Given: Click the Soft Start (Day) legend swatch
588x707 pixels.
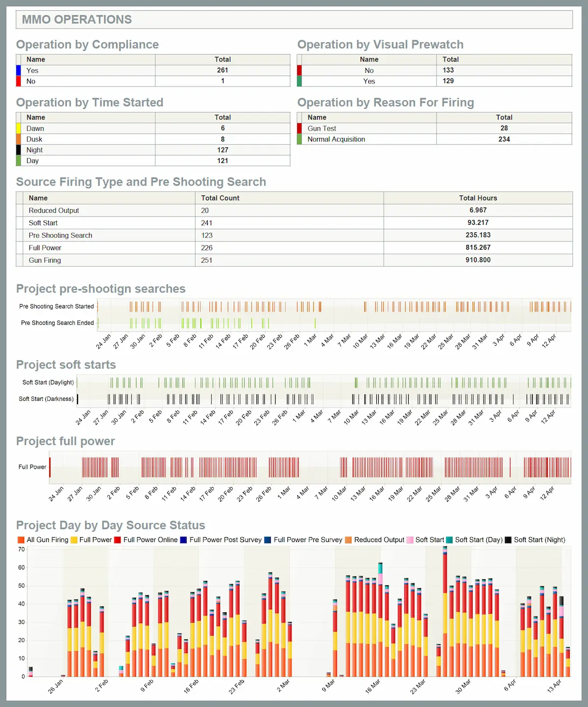Looking at the screenshot, I should (449, 540).
